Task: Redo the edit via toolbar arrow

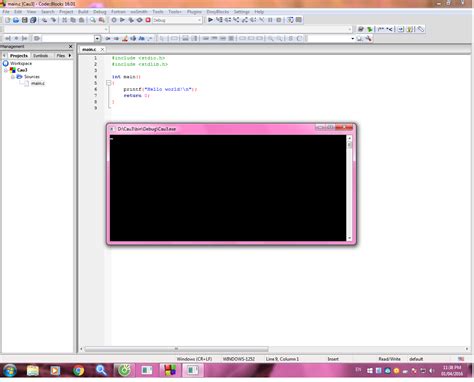Action: [53, 20]
